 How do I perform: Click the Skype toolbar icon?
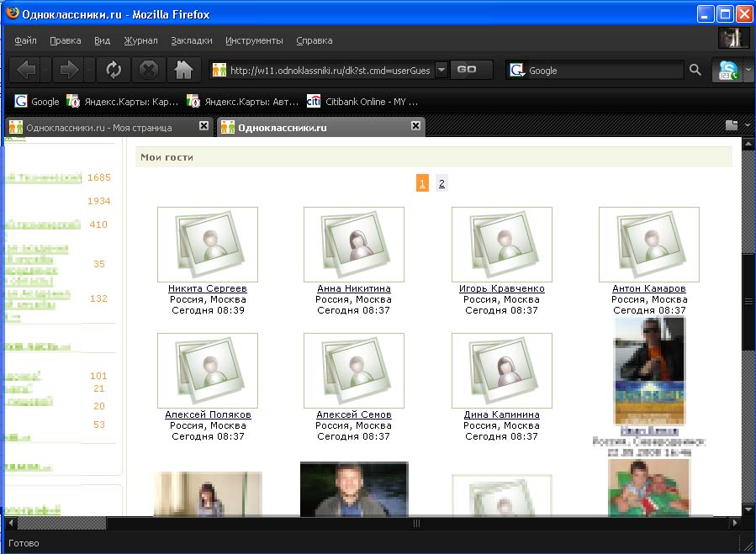pyautogui.click(x=727, y=71)
